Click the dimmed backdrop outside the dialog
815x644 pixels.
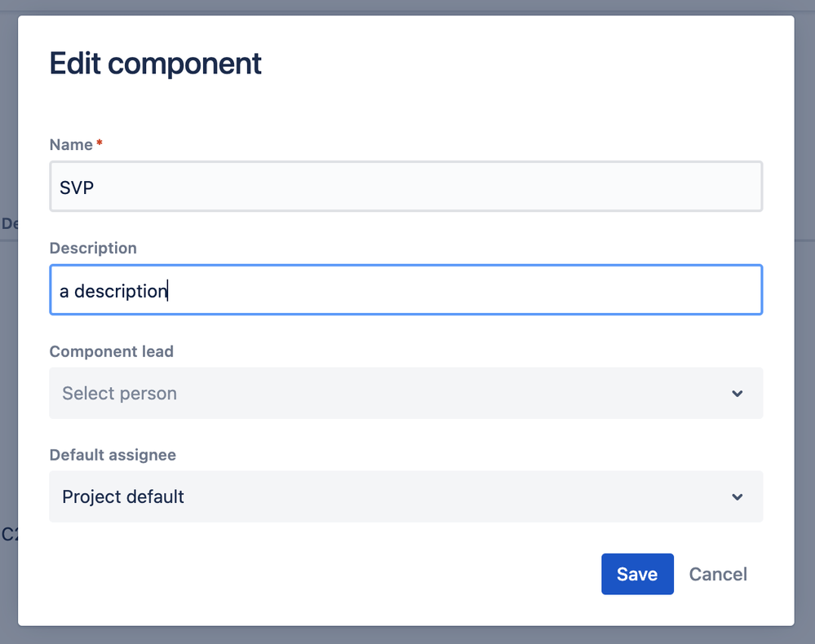(x=8, y=367)
